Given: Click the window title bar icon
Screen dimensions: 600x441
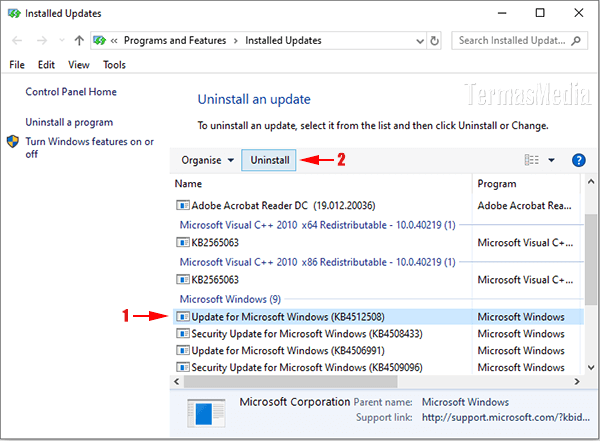Looking at the screenshot, I should pyautogui.click(x=14, y=13).
